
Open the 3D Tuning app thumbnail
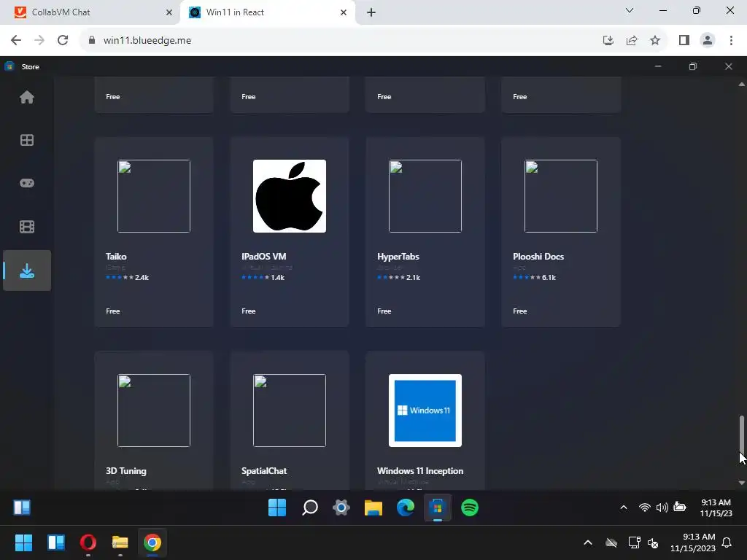pyautogui.click(x=154, y=411)
